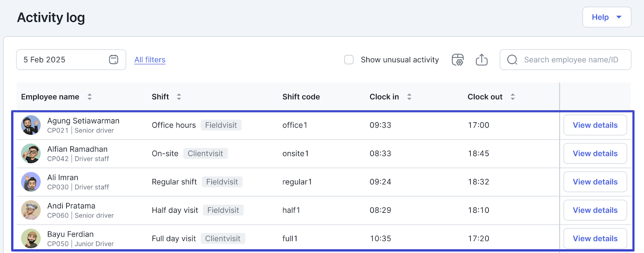Open the Help dropdown
This screenshot has height=253, width=644.
[606, 17]
